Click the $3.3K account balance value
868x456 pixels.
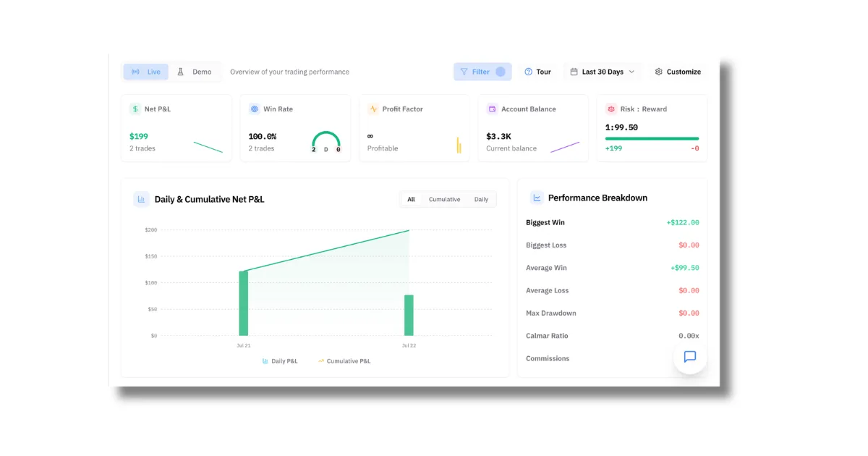[499, 136]
